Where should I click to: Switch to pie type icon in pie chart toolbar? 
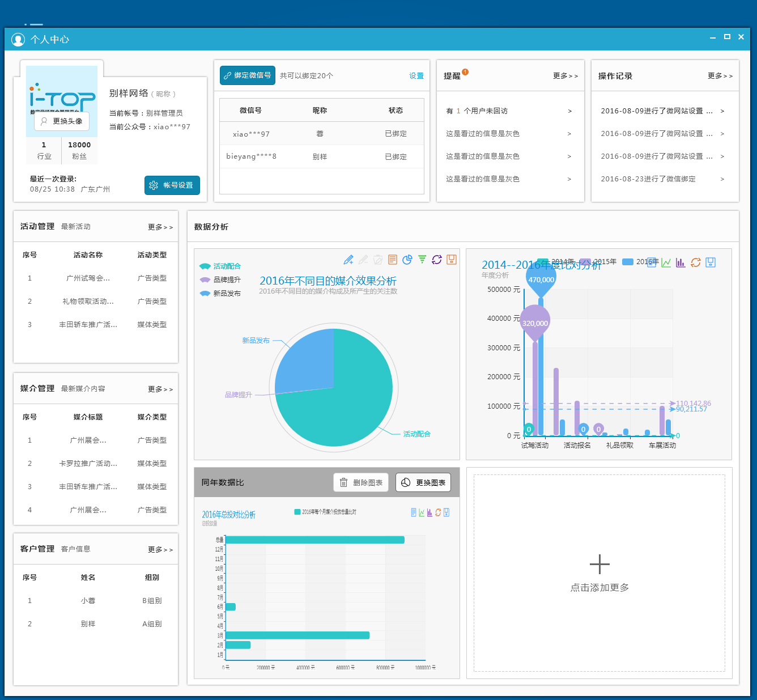click(407, 260)
